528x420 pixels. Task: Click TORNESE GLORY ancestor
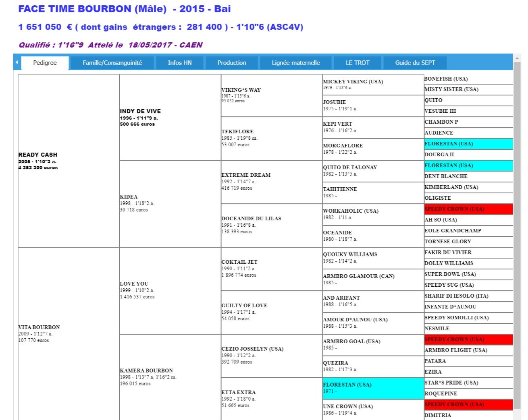point(448,241)
